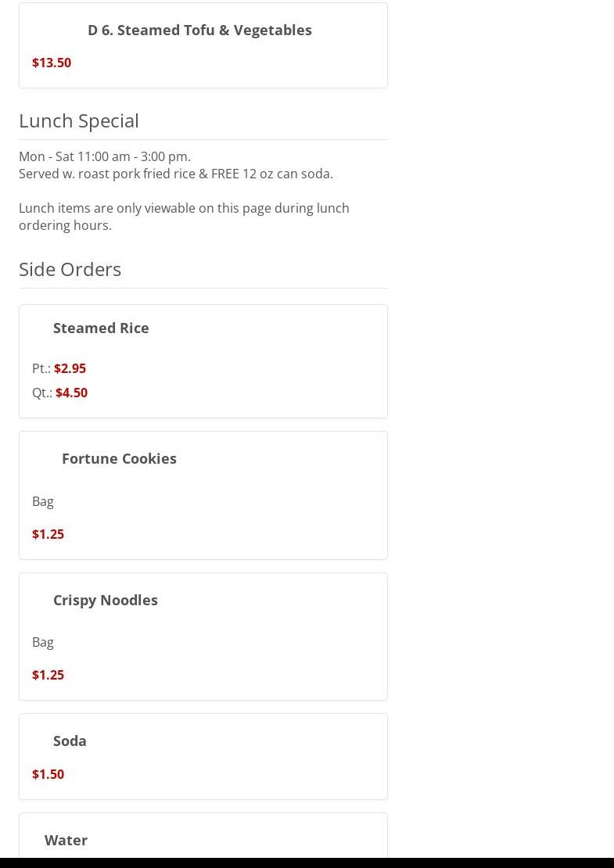
Task: Click the Bag description under Fortune Cookies
Action: coord(43,501)
